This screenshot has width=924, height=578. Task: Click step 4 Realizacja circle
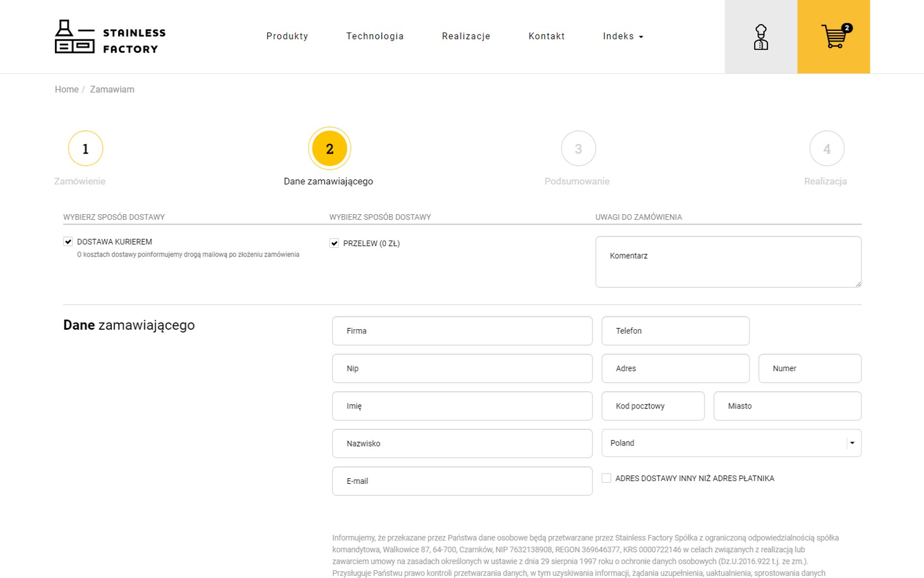pos(827,149)
